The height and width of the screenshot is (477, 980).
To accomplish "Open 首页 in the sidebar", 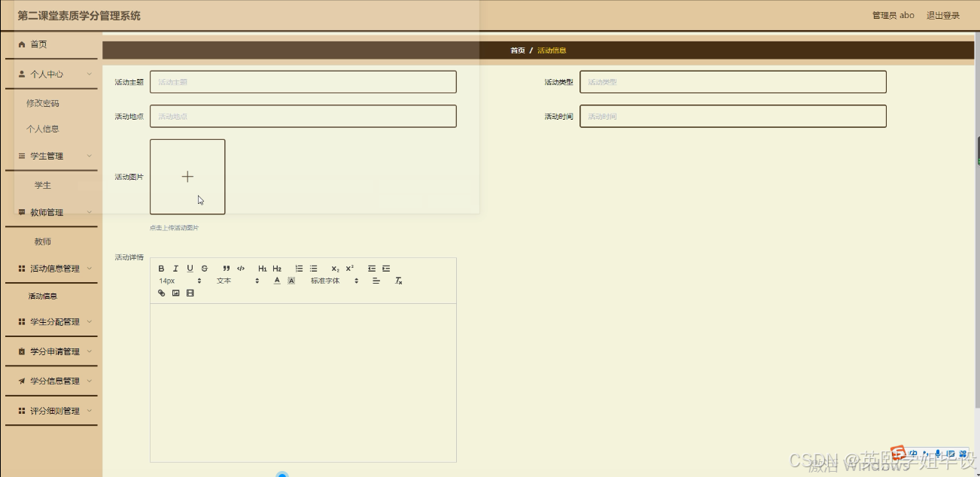I will tap(51, 44).
